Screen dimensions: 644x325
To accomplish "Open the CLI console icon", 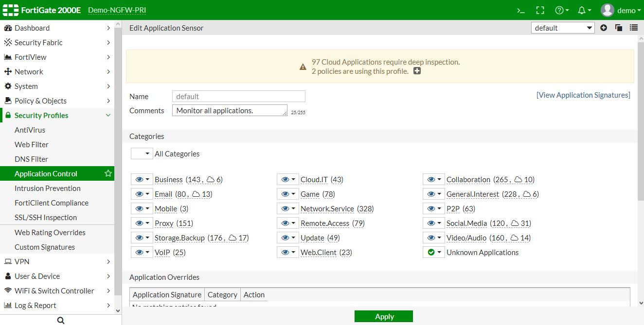I will coord(521,10).
